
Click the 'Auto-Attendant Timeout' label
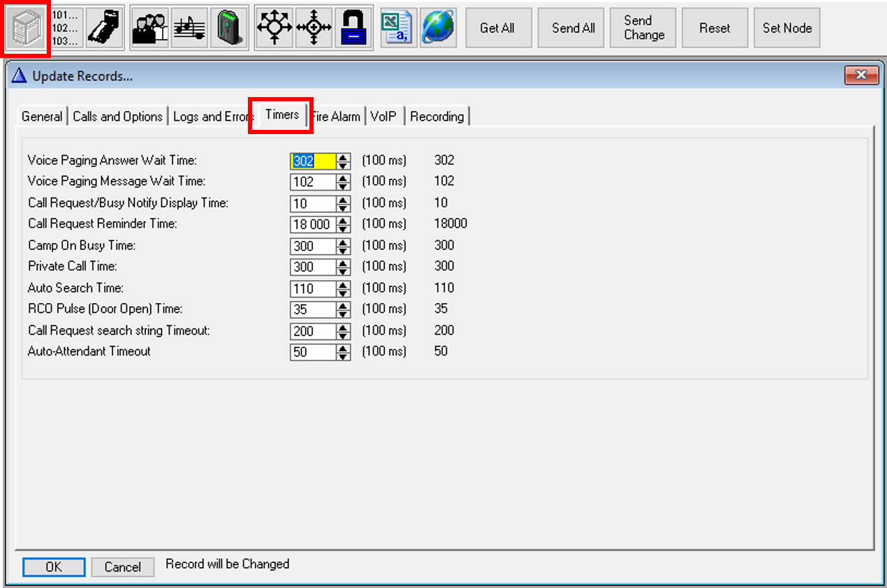pyautogui.click(x=89, y=351)
